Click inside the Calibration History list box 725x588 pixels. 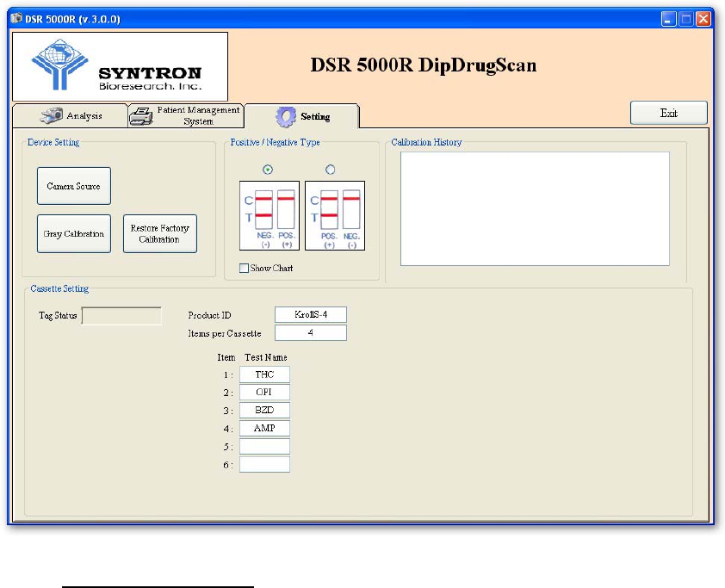tap(535, 208)
